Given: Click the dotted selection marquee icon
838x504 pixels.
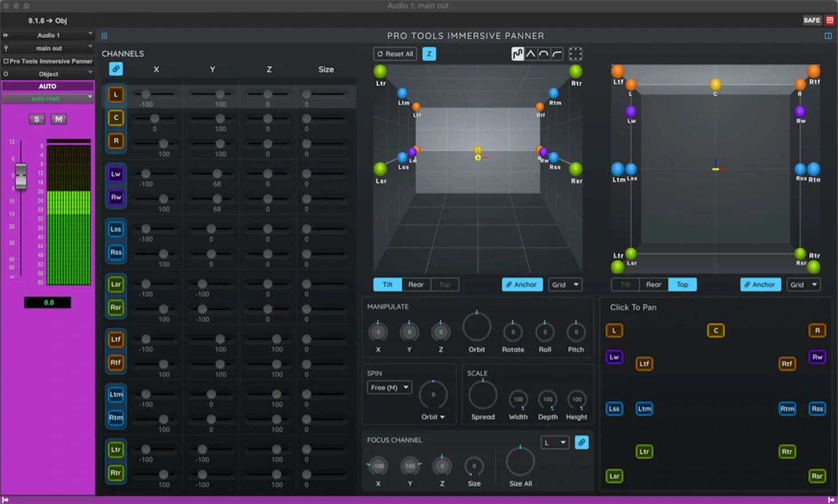Looking at the screenshot, I should click(576, 54).
